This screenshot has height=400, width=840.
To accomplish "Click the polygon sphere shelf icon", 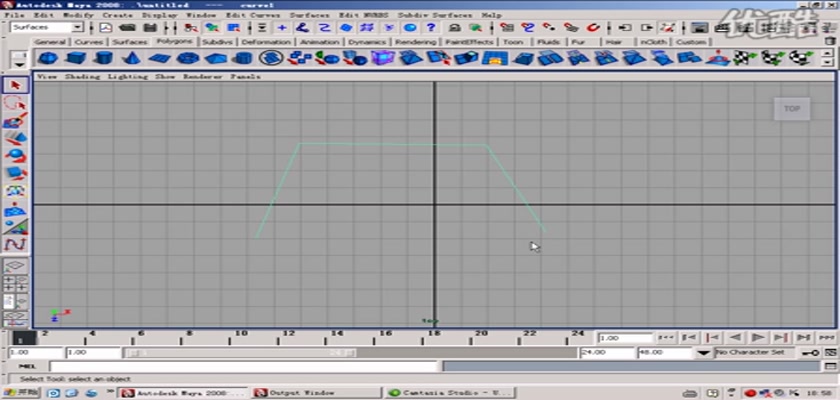I will [47, 59].
